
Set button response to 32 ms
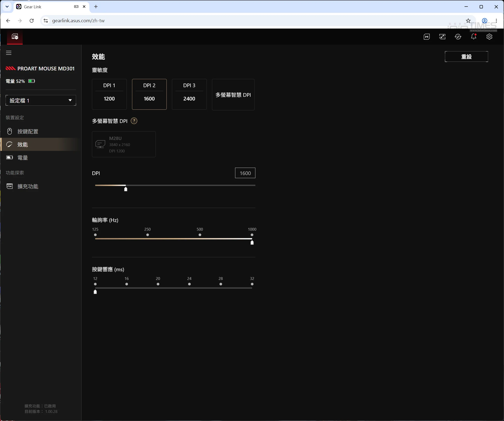tap(252, 284)
